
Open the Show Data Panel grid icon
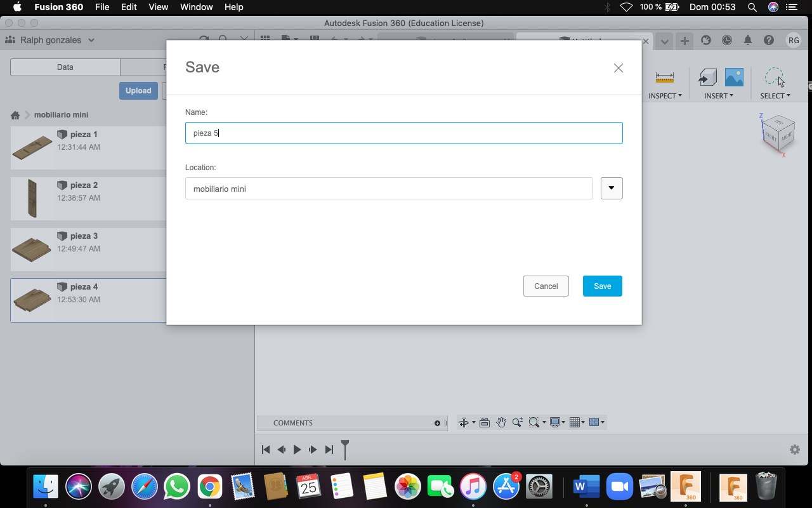pyautogui.click(x=265, y=40)
